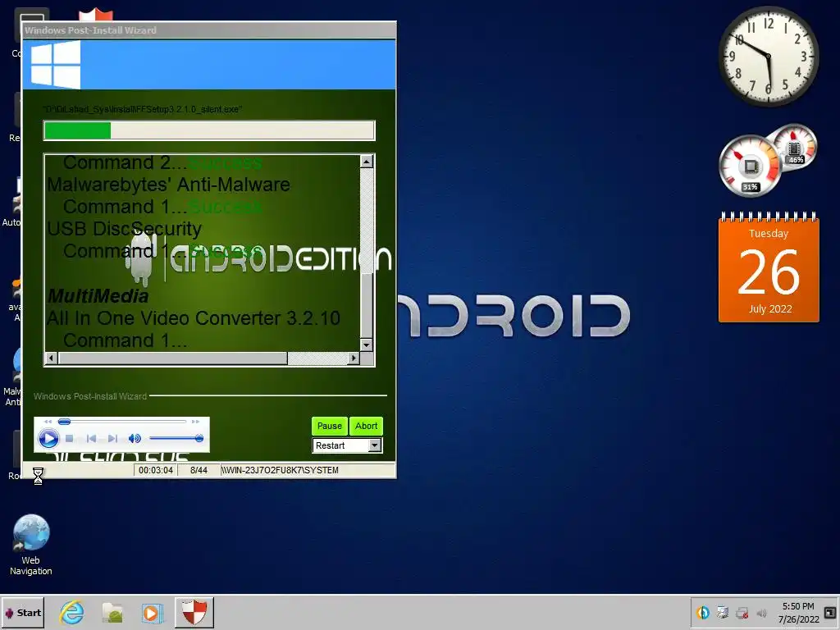This screenshot has width=840, height=630.
Task: Stop the media player playback
Action: (x=69, y=439)
